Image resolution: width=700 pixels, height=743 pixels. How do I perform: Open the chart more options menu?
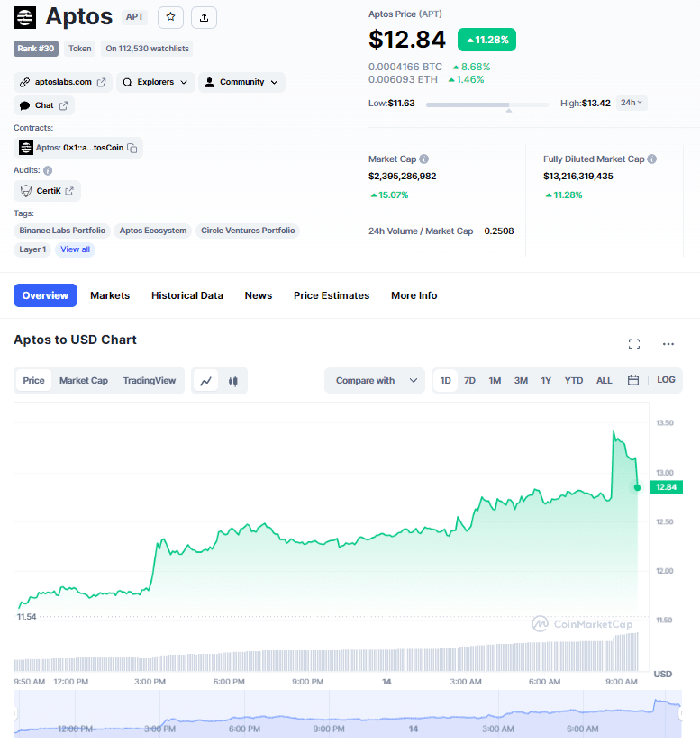point(668,343)
